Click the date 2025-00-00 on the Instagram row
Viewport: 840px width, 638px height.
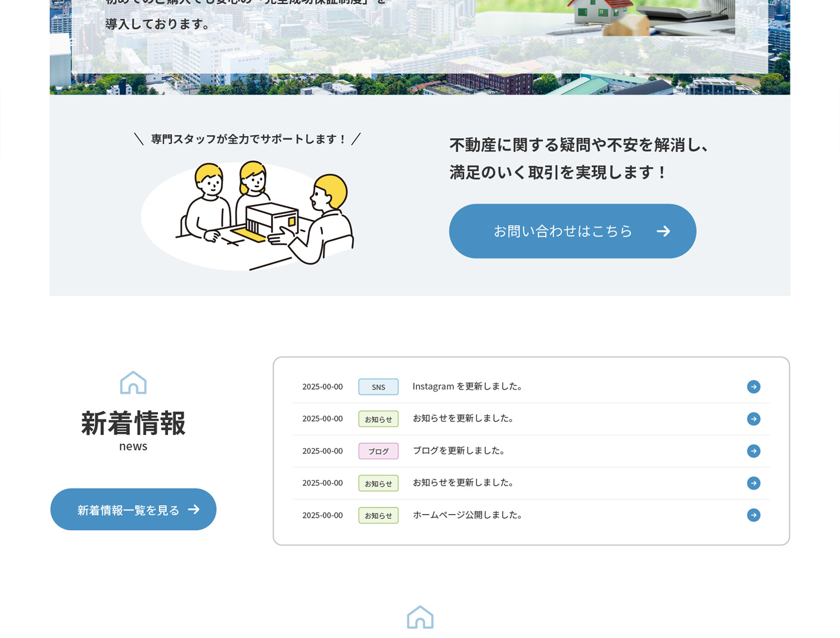tap(322, 386)
